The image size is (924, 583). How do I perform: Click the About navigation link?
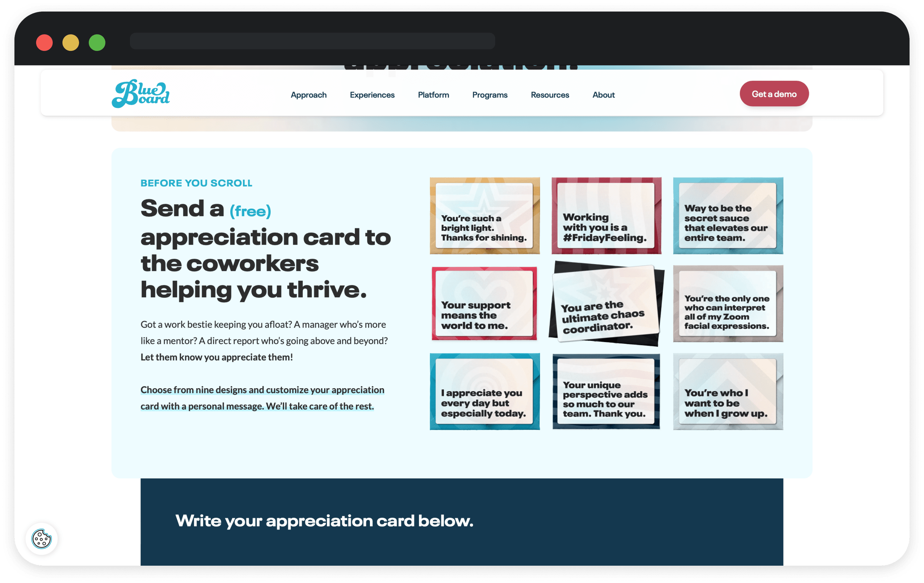[603, 95]
